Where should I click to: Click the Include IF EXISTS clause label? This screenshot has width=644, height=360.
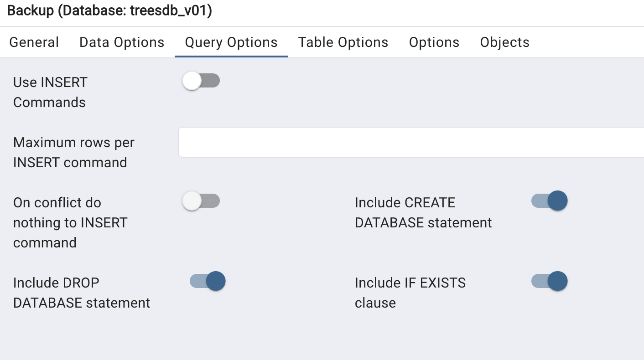coord(410,293)
